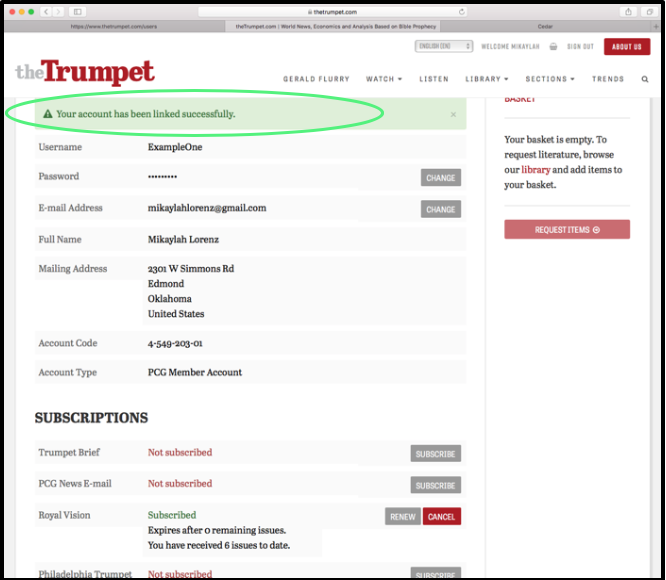Expand the Watch menu
The height and width of the screenshot is (580, 666).
click(x=384, y=79)
